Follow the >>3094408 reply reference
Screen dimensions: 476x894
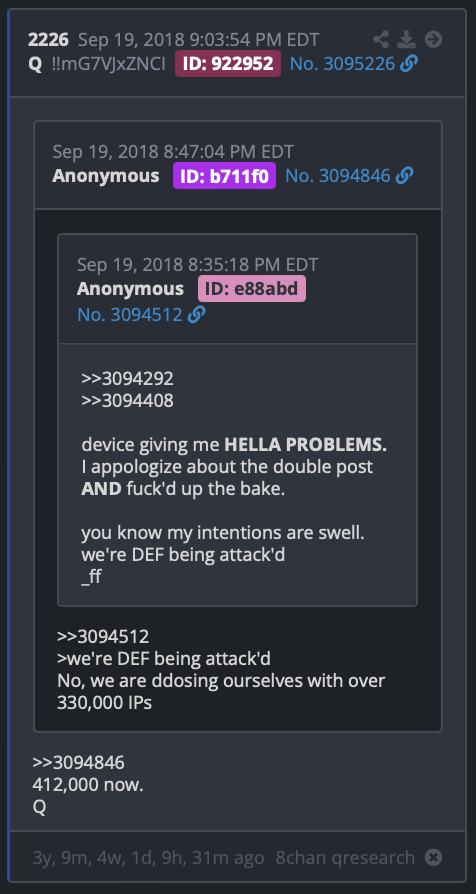click(127, 401)
